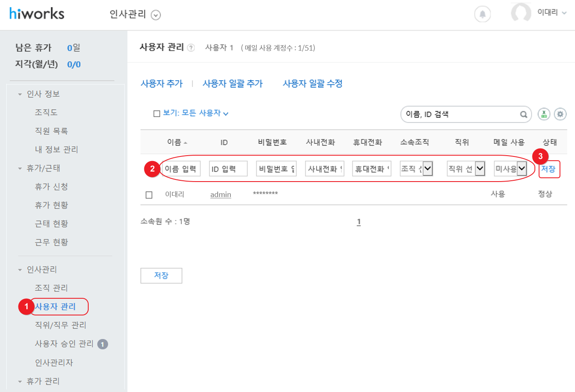Click the pending approval count badge
The height and width of the screenshot is (392, 575).
tap(102, 344)
